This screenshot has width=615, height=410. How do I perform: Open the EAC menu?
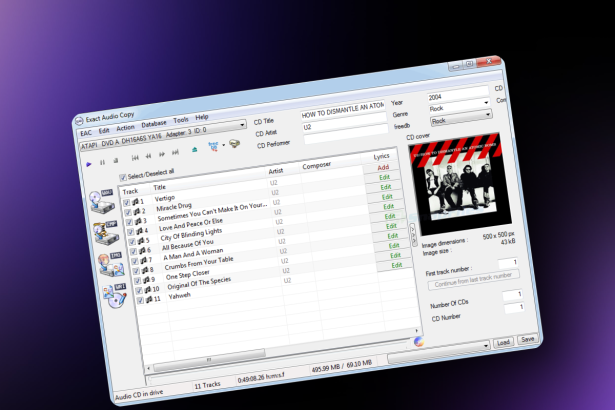coord(86,133)
